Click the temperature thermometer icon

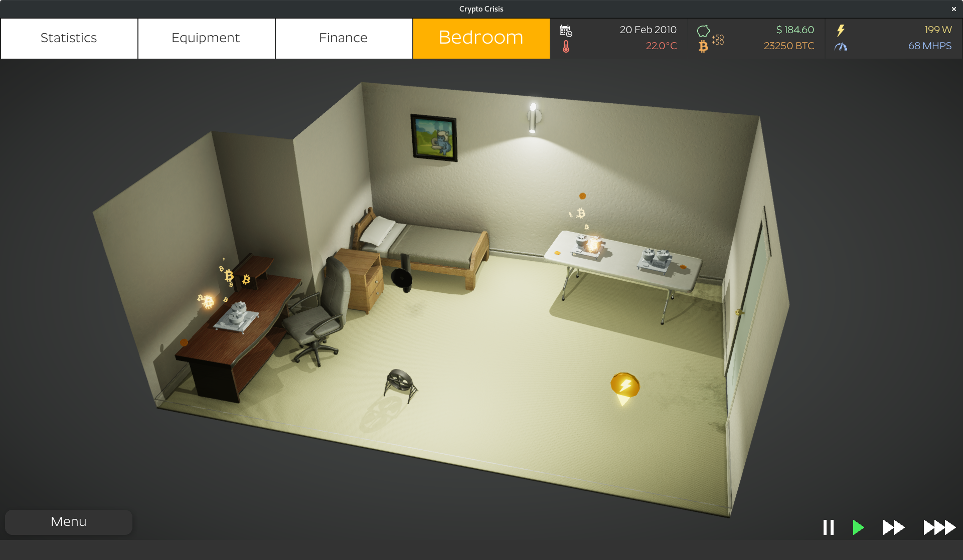(x=566, y=46)
